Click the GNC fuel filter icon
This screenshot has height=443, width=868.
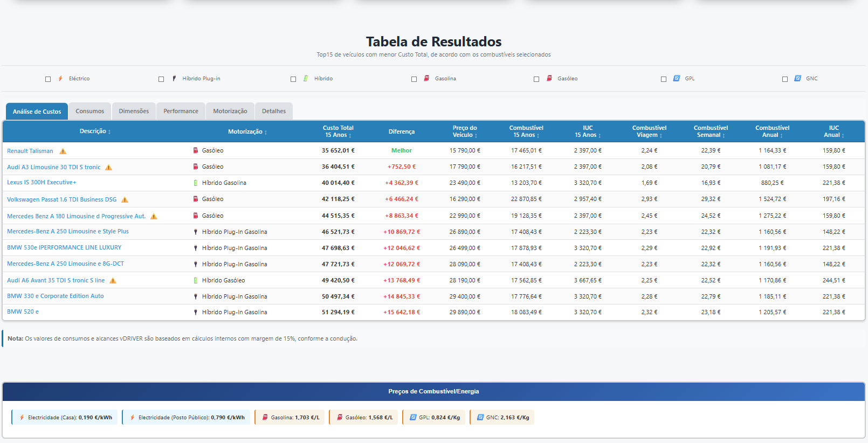(797, 79)
